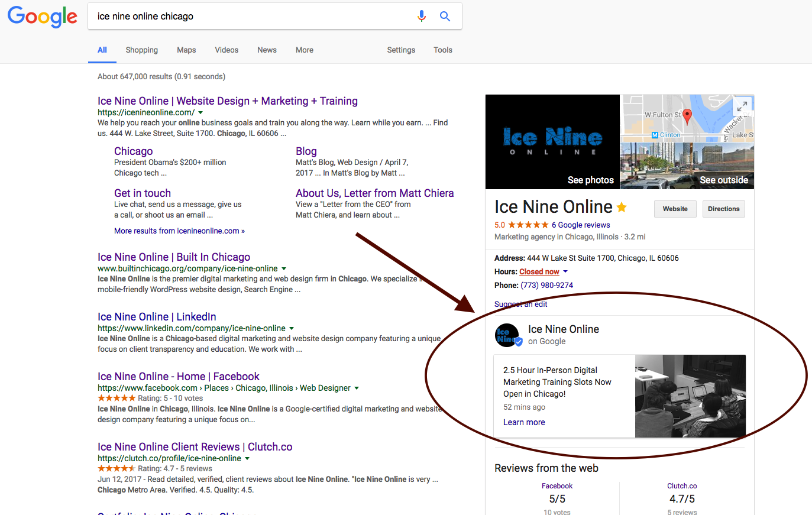Click the Clinton metro station icon on the map
The width and height of the screenshot is (812, 515).
coord(655,135)
